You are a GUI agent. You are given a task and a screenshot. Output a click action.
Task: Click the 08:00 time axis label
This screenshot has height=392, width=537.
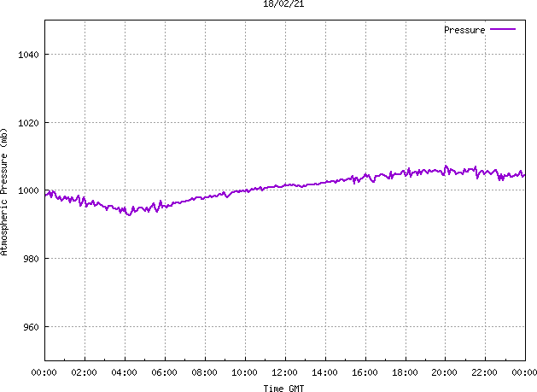tap(204, 372)
